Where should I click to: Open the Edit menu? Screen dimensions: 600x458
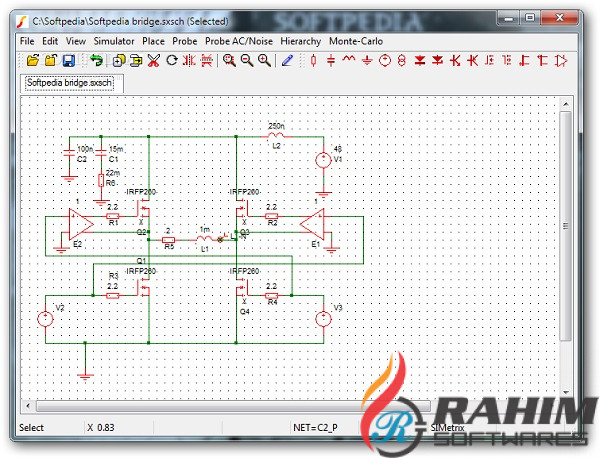coord(50,41)
